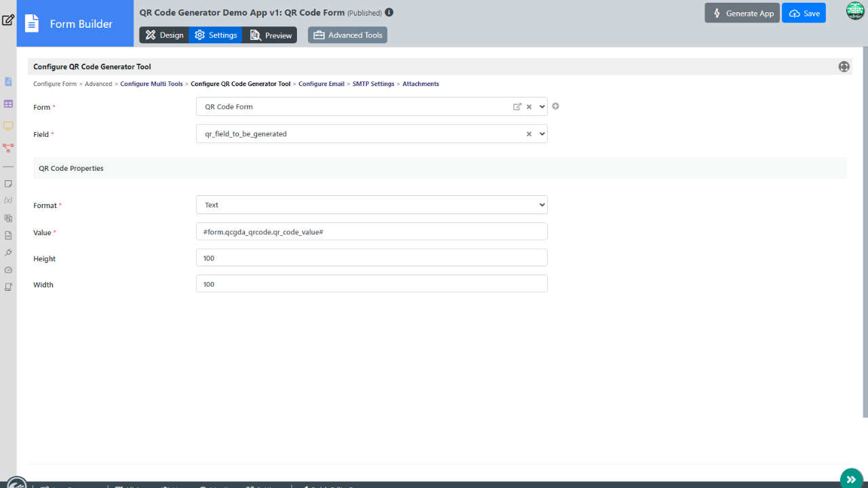Click the plus icon beside Form field
The image size is (868, 488).
(x=555, y=106)
